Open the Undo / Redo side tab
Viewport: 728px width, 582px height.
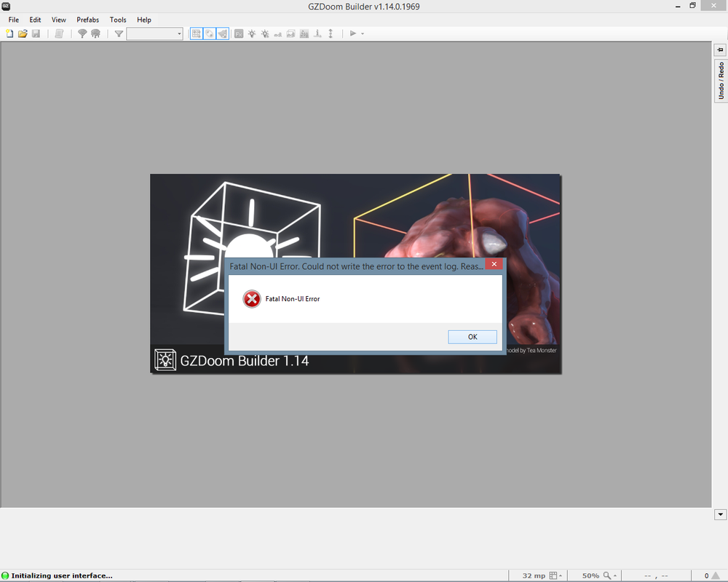721,81
